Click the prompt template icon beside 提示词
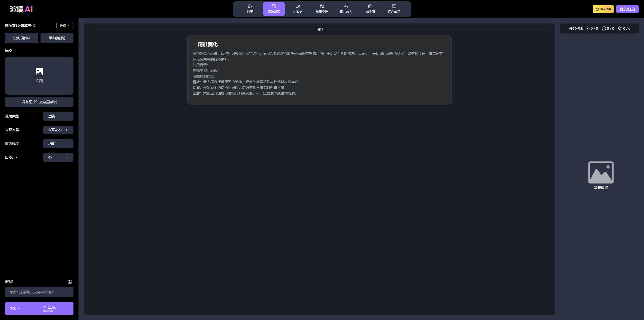This screenshot has width=644, height=320. coord(70,282)
